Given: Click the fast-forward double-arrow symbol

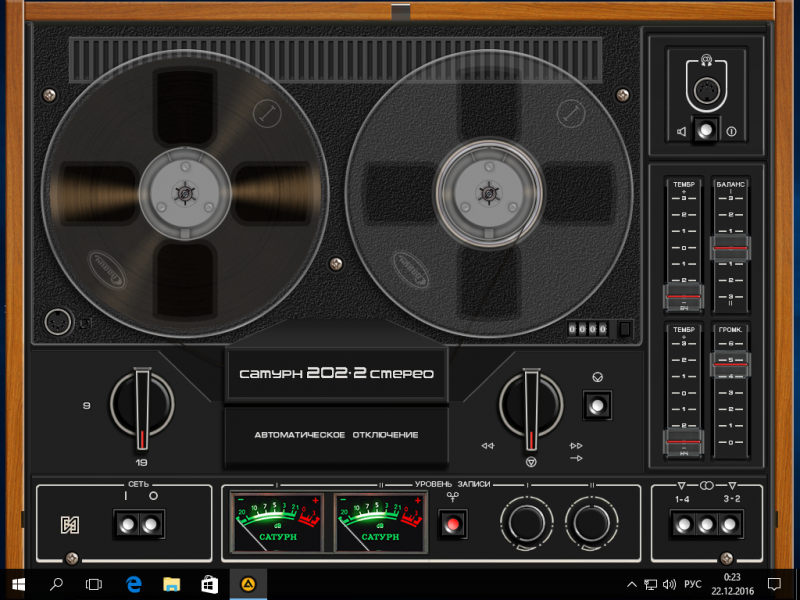Looking at the screenshot, I should click(x=576, y=446).
